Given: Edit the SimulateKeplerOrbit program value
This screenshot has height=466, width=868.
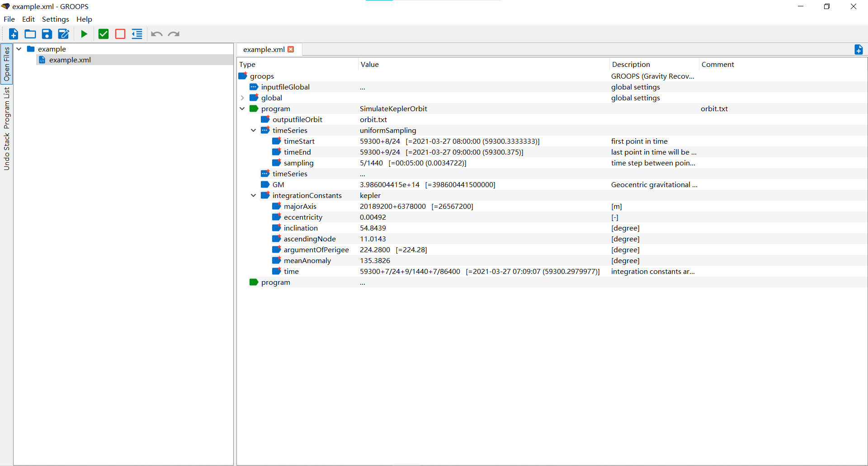Looking at the screenshot, I should [x=393, y=108].
